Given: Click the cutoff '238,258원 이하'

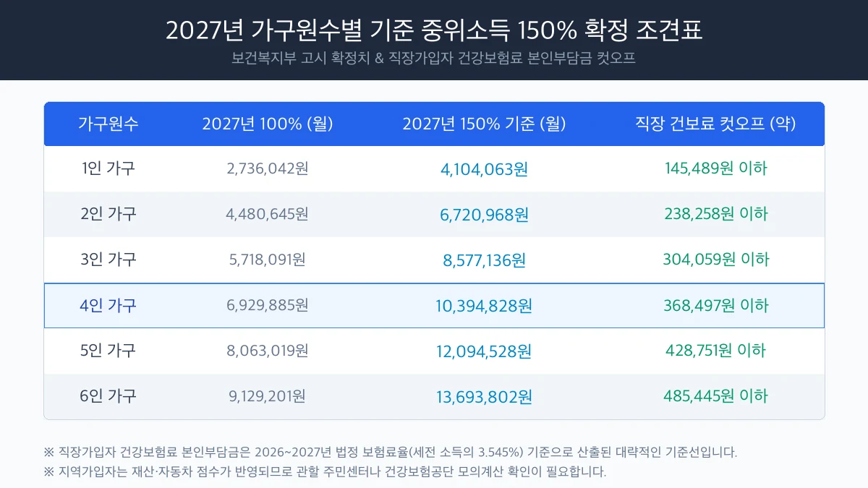Looking at the screenshot, I should click(x=716, y=214).
